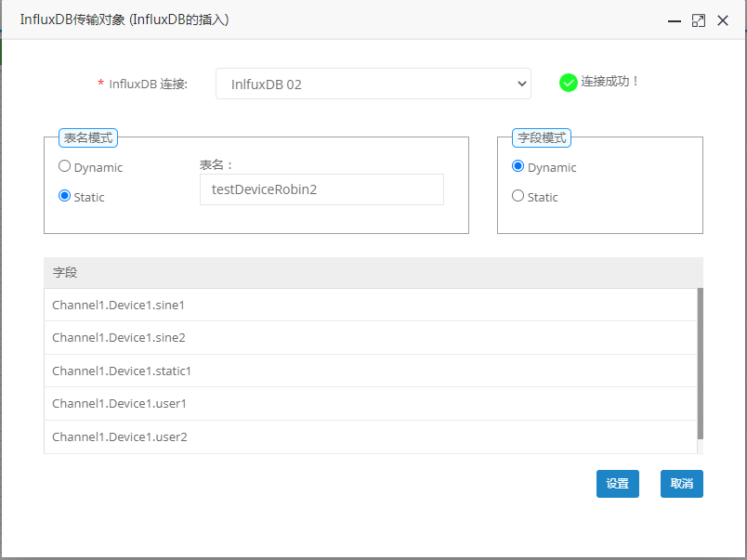Image resolution: width=747 pixels, height=560 pixels.
Task: Click the 字段 column header
Action: (373, 272)
